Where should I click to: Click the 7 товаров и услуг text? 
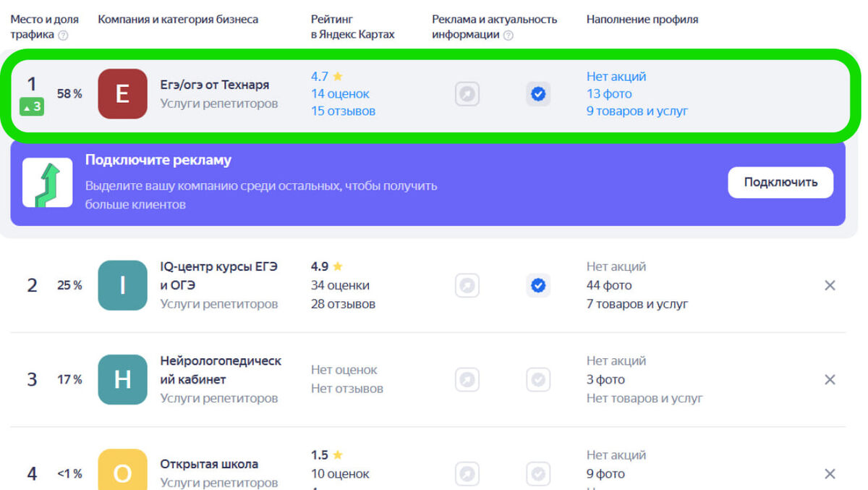637,304
